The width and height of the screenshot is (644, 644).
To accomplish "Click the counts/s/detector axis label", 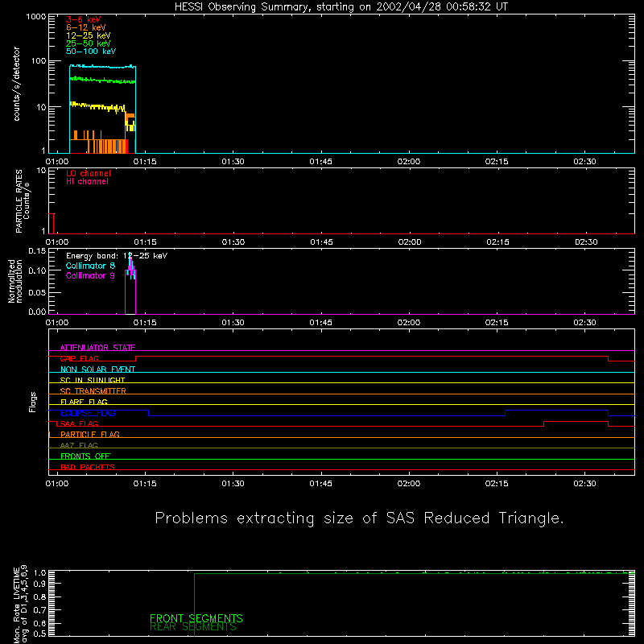I will point(16,84).
